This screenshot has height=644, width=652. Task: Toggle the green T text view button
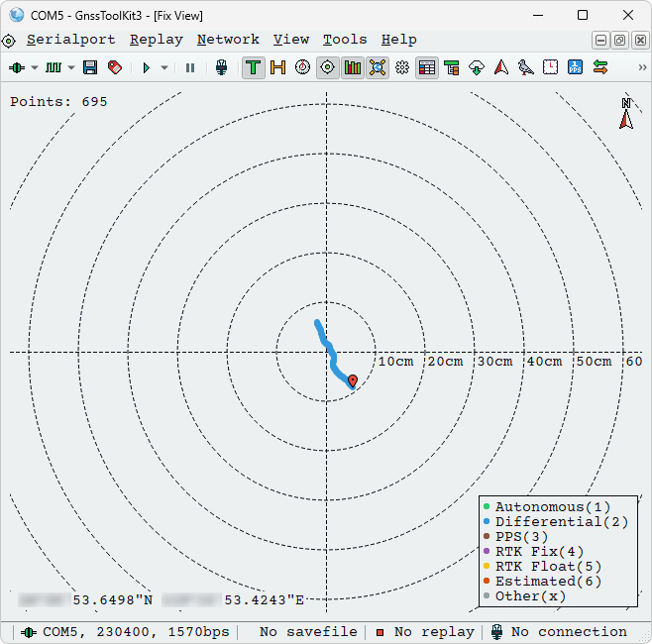[253, 67]
